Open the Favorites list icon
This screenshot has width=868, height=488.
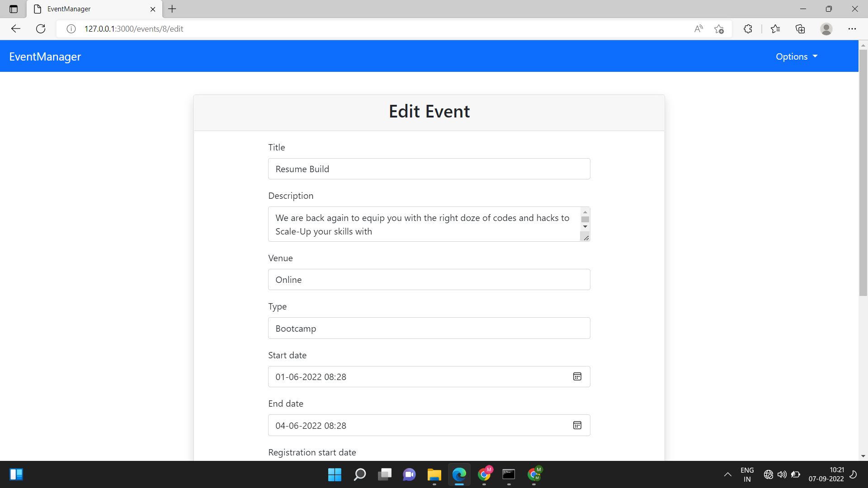pyautogui.click(x=775, y=29)
